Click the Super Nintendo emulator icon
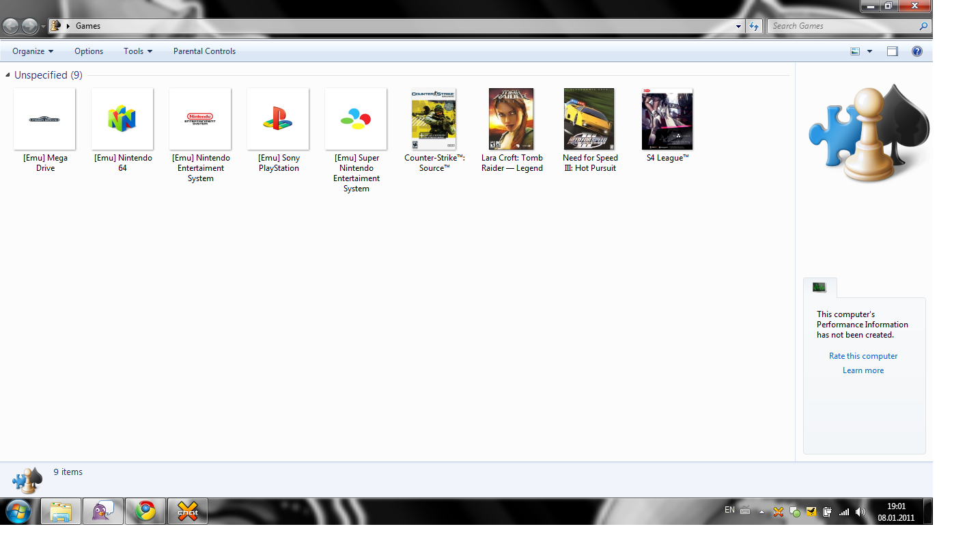The width and height of the screenshot is (980, 544). [x=356, y=119]
